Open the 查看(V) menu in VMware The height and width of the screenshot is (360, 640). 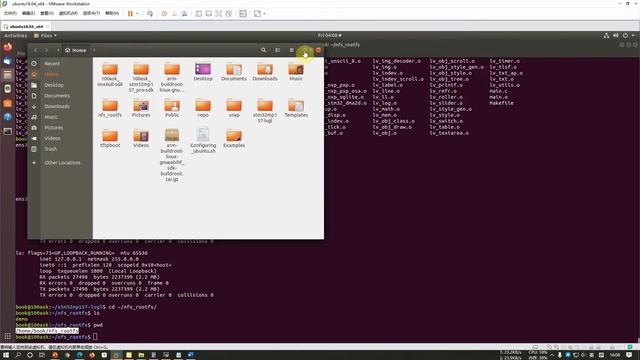point(47,13)
